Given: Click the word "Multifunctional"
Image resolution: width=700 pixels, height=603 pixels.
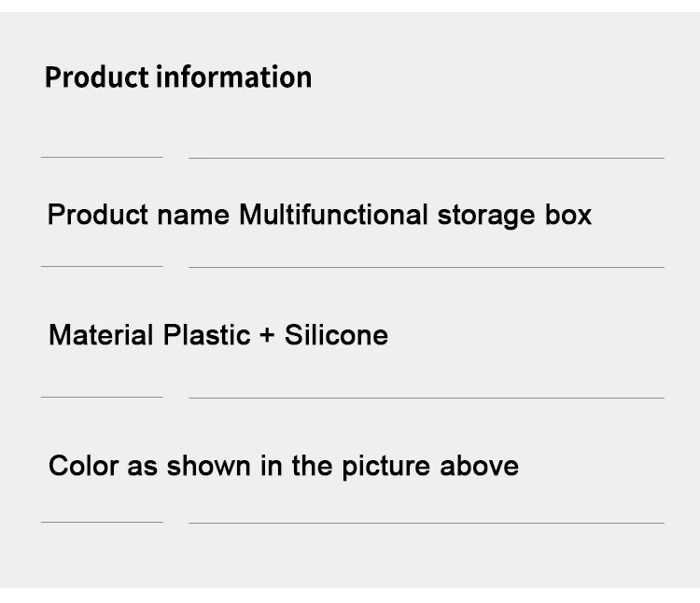Looking at the screenshot, I should pyautogui.click(x=334, y=215).
